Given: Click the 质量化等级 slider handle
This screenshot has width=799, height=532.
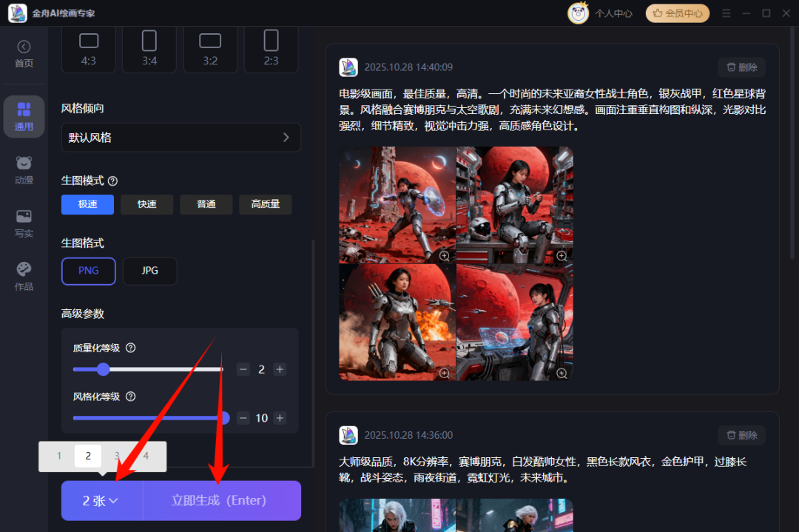Looking at the screenshot, I should (104, 369).
